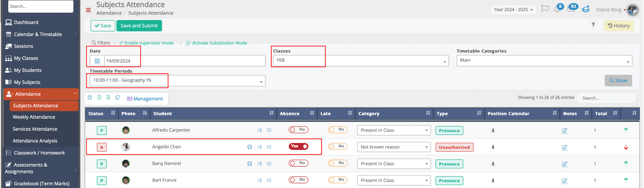Toggle Late switch for Bart Franck
Image resolution: width=644 pixels, height=188 pixels.
(x=337, y=180)
